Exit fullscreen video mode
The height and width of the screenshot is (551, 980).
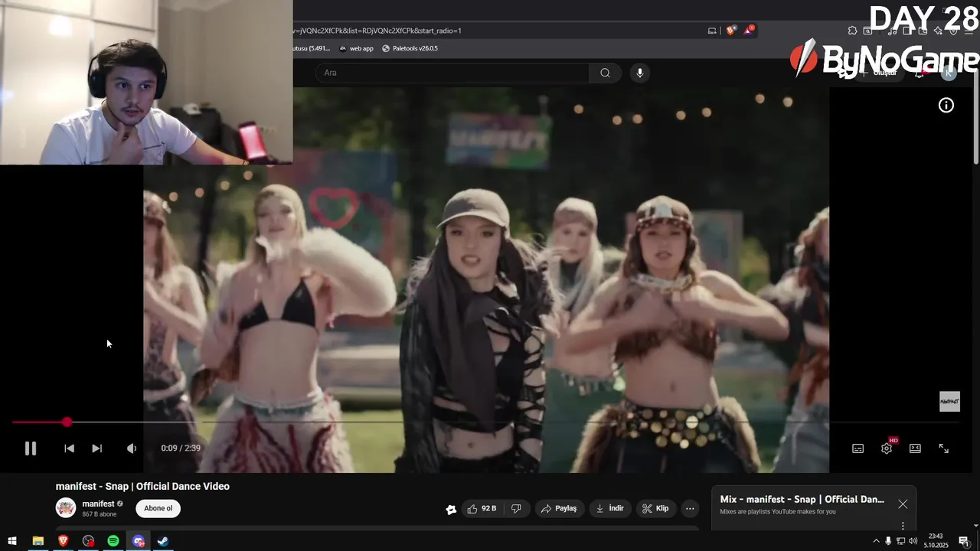tap(943, 448)
